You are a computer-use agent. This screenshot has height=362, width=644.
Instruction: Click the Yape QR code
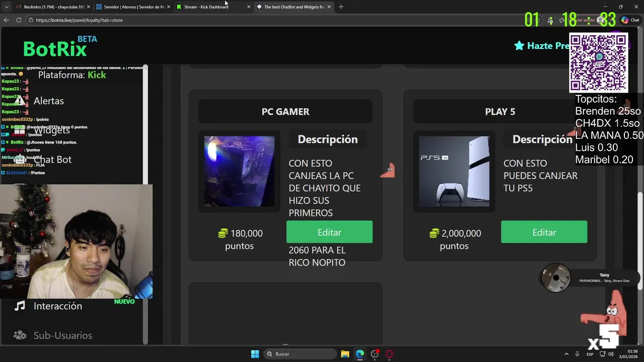pos(598,63)
